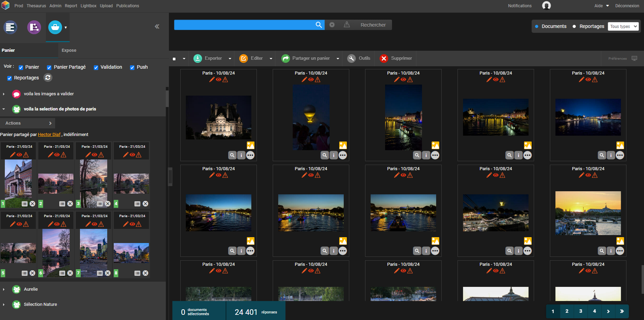Viewport: 644px width, 320px height.
Task: Open the text list panel icon
Action: [x=10, y=27]
